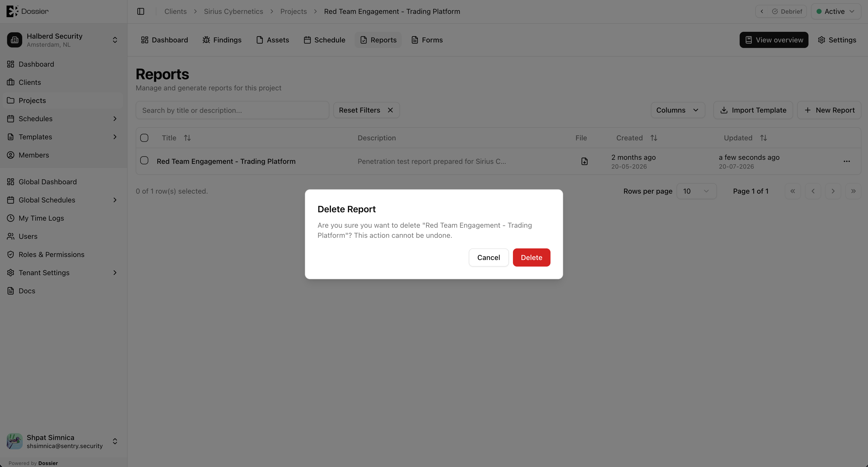
Task: Open the Active status dropdown
Action: tap(836, 11)
